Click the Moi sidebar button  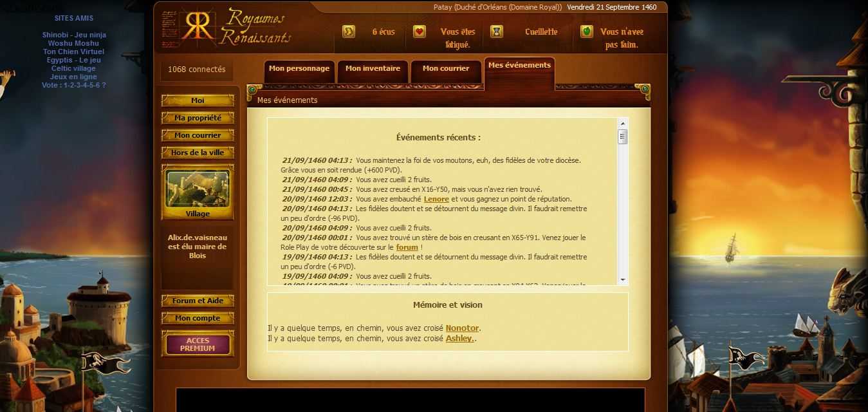tap(198, 100)
